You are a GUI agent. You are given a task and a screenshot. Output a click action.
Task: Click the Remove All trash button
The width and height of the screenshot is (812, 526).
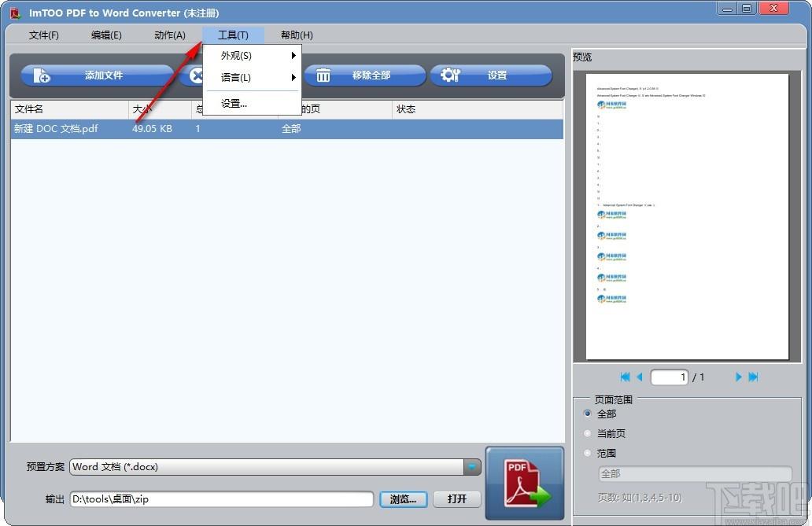click(364, 75)
